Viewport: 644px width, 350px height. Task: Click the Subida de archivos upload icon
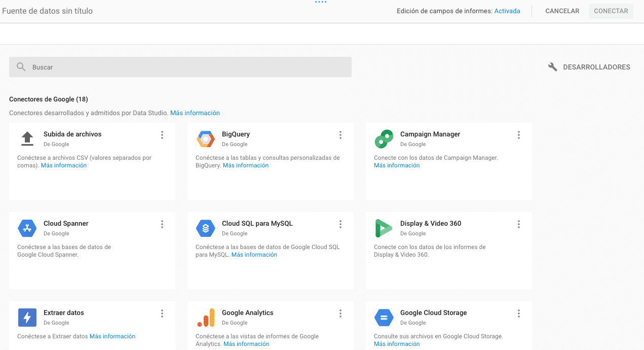(x=27, y=138)
